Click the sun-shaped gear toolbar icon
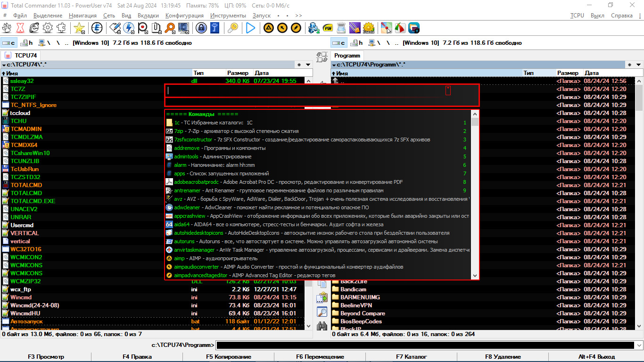Screen dimensions: 644x362 [x=368, y=28]
